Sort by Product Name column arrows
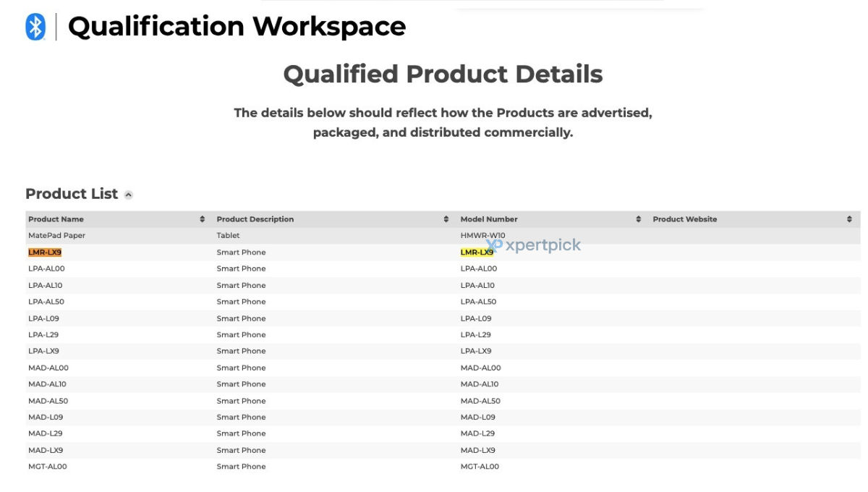This screenshot has height=492, width=868. 203,219
